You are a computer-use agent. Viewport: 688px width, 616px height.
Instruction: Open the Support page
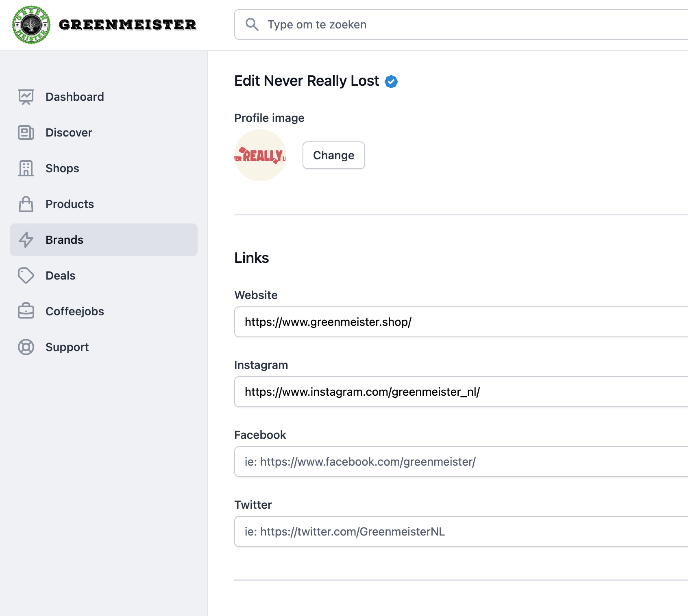click(67, 347)
